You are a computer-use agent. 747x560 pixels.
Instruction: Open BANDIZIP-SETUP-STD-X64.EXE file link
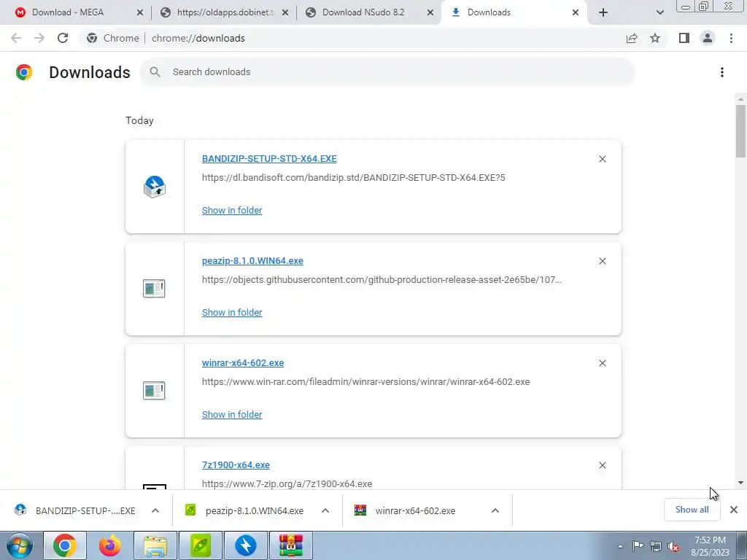click(x=269, y=158)
